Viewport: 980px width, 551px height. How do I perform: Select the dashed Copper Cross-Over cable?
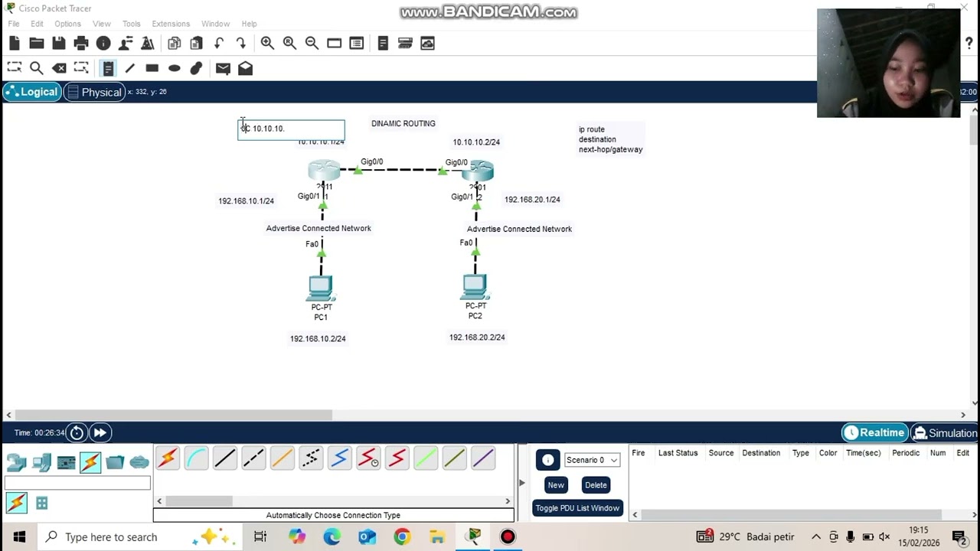tap(253, 458)
